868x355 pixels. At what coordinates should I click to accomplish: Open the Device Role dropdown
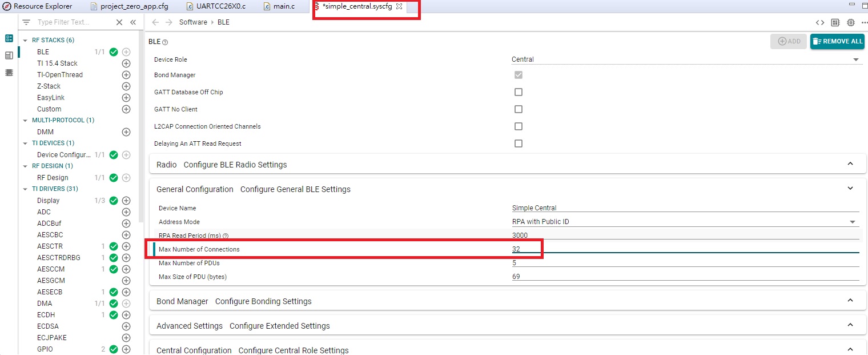685,59
